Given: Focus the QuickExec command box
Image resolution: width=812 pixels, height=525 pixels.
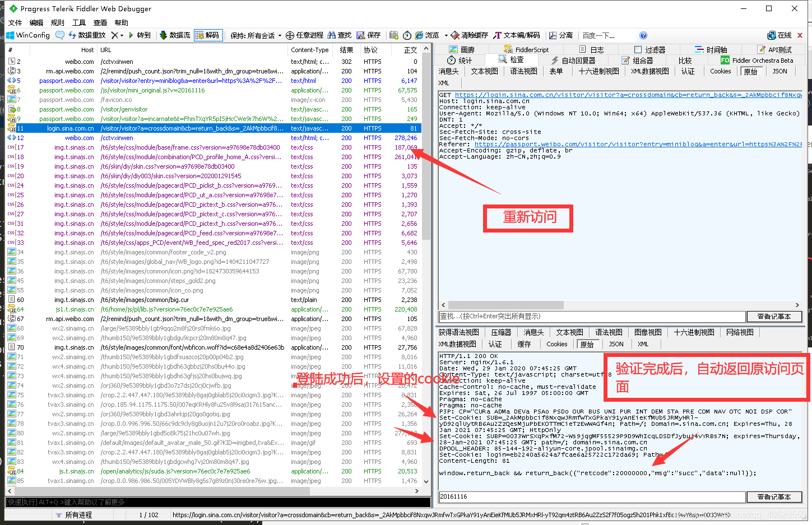Looking at the screenshot, I should pos(217,502).
